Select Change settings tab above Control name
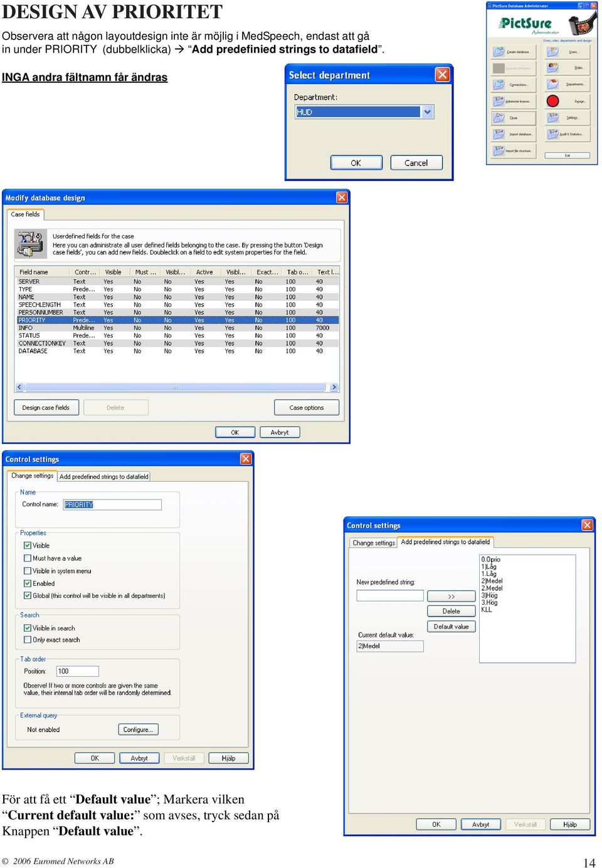Viewport: 602px width, 868px height. [x=33, y=476]
